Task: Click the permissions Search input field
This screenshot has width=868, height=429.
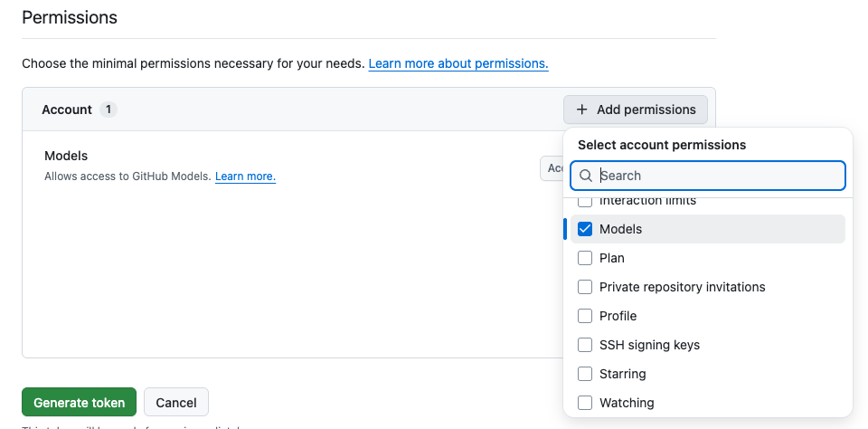Action: tap(714, 176)
